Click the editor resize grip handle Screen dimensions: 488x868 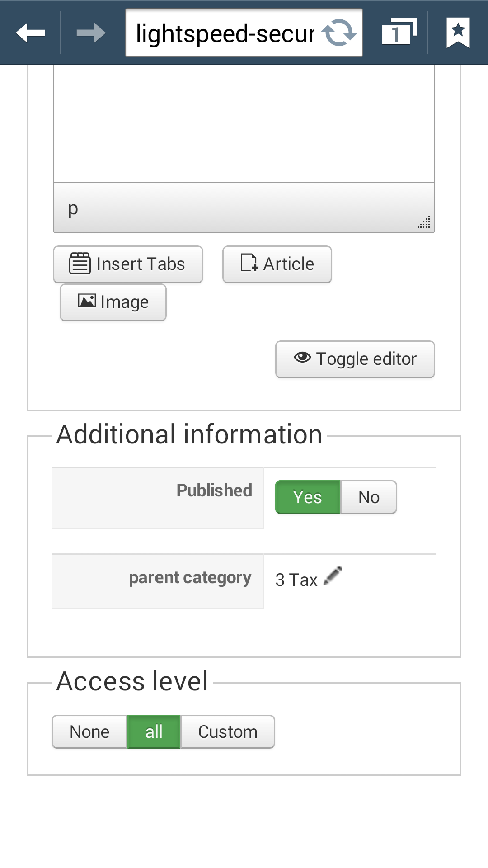coord(424,222)
